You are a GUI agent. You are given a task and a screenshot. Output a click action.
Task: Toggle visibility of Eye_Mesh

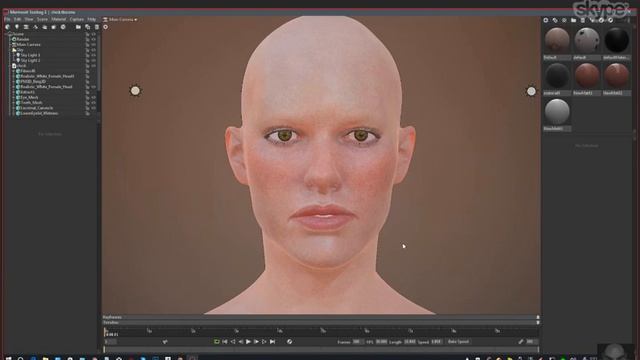coord(93,97)
